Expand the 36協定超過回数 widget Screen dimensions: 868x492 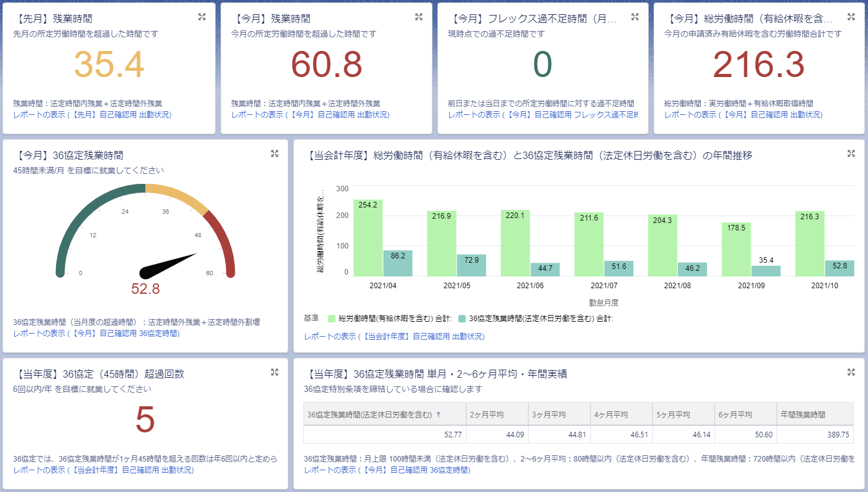point(275,373)
